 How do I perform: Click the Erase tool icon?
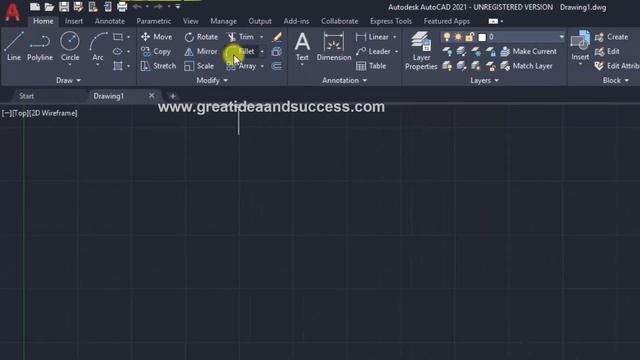pyautogui.click(x=277, y=37)
